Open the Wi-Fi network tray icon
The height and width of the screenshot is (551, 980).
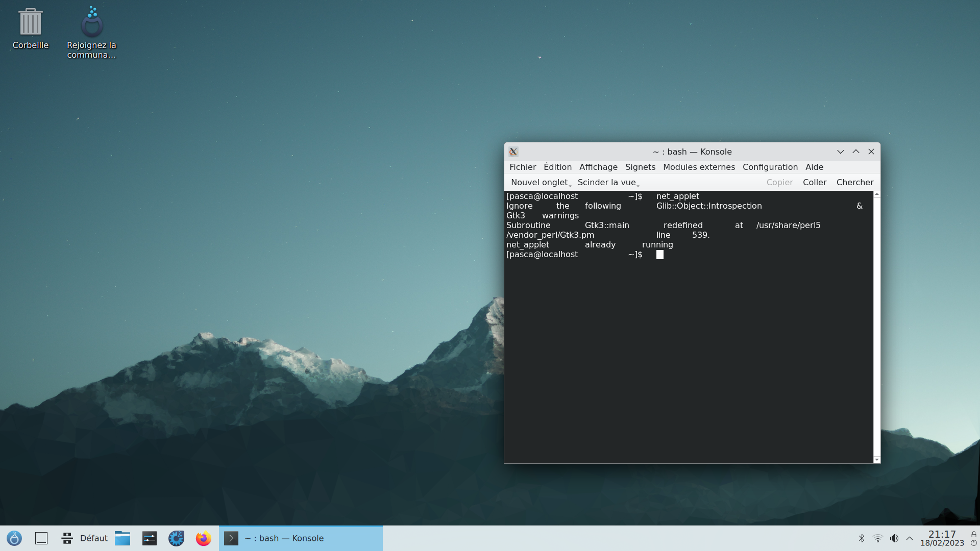point(878,538)
